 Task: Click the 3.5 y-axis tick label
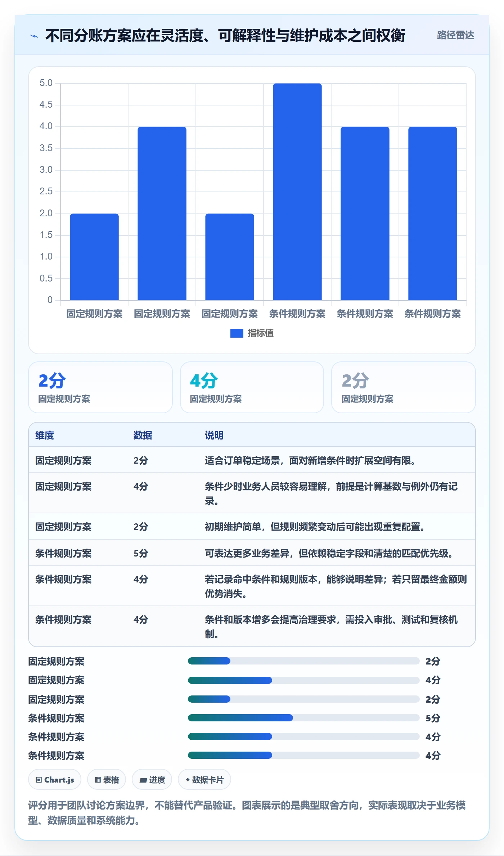(x=46, y=148)
